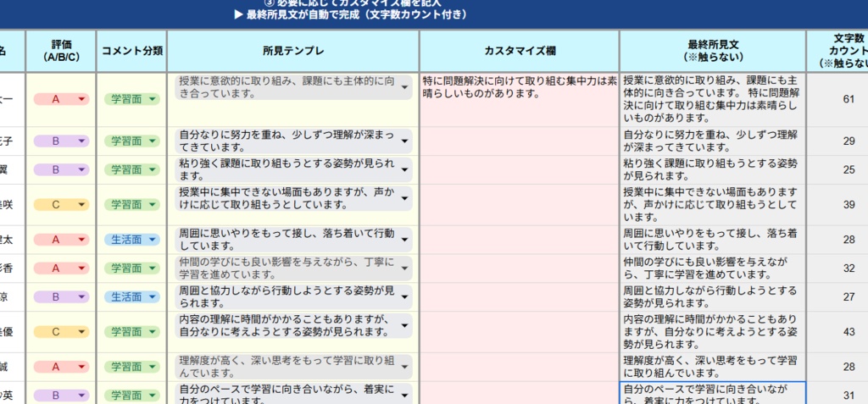Click the character count cell showing 61
This screenshot has height=404, width=868.
coord(837,100)
